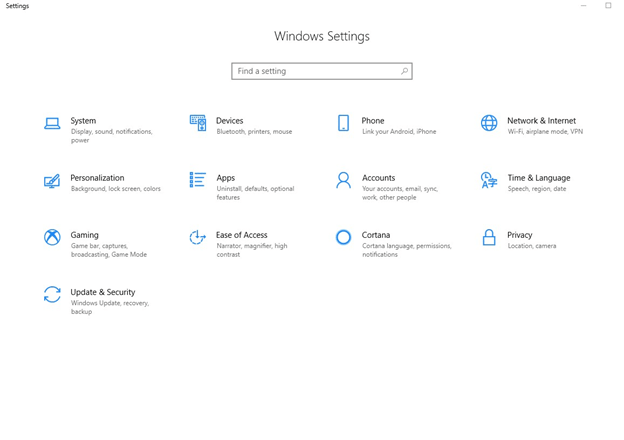624x440 pixels.
Task: Open the Gaming Xbox icon
Action: (52, 237)
